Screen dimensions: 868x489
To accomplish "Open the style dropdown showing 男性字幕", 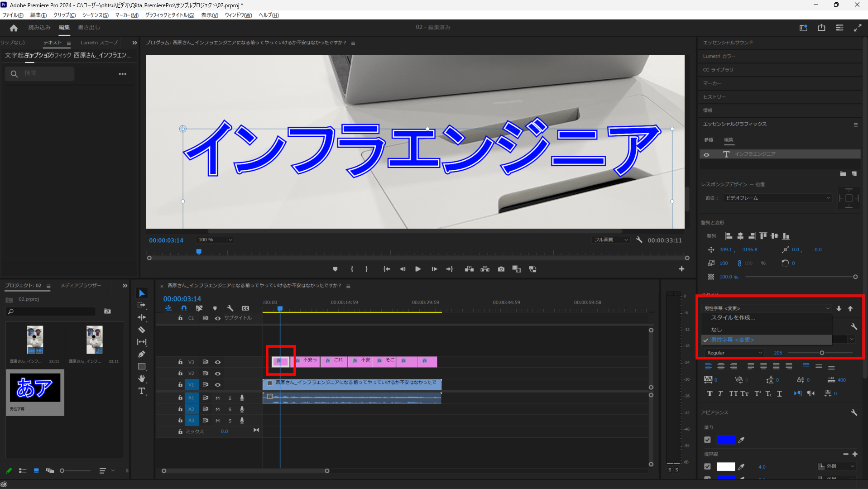I will pos(767,308).
